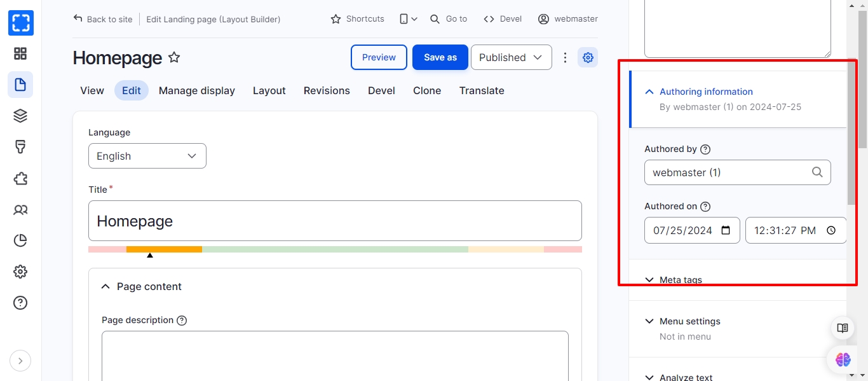Switch to the Revisions tab

point(327,90)
